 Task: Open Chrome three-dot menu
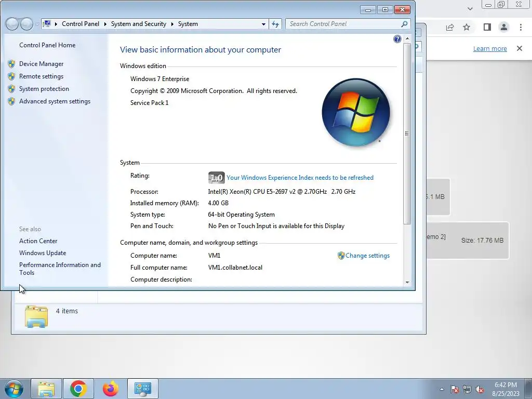[x=521, y=27]
